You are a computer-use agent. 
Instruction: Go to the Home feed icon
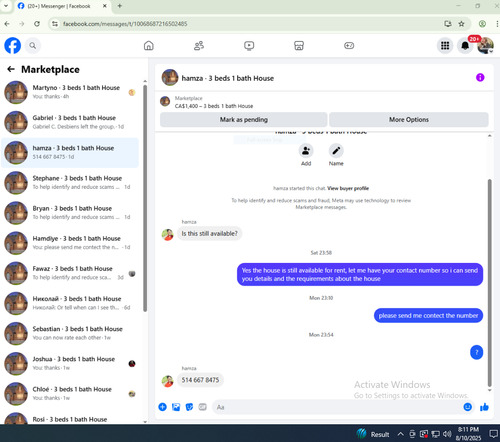149,45
